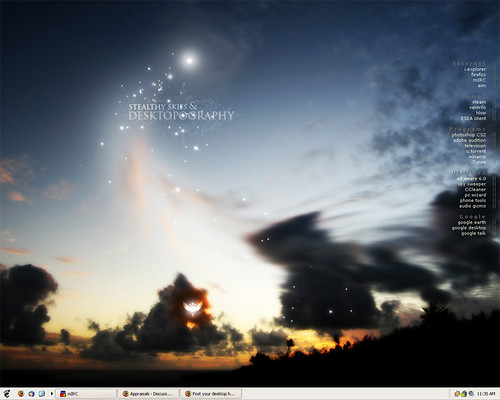The height and width of the screenshot is (400, 500).
Task: Launch CCleaner from the Utilities list
Action: [x=475, y=189]
